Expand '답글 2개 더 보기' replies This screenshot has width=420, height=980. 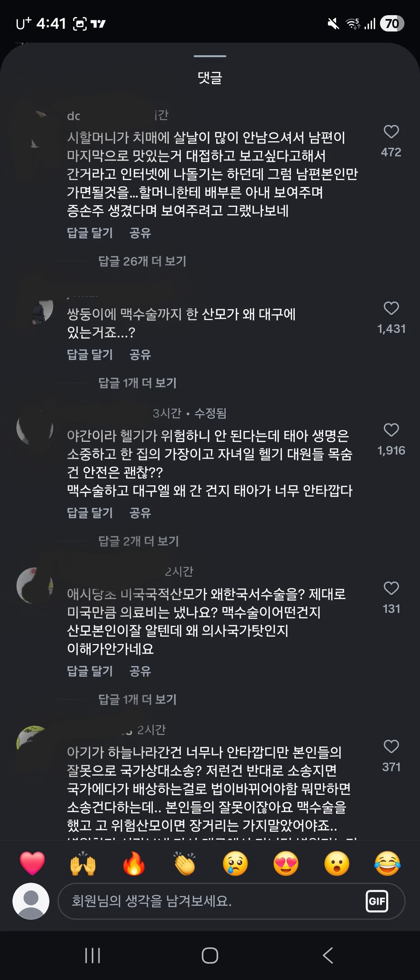138,541
